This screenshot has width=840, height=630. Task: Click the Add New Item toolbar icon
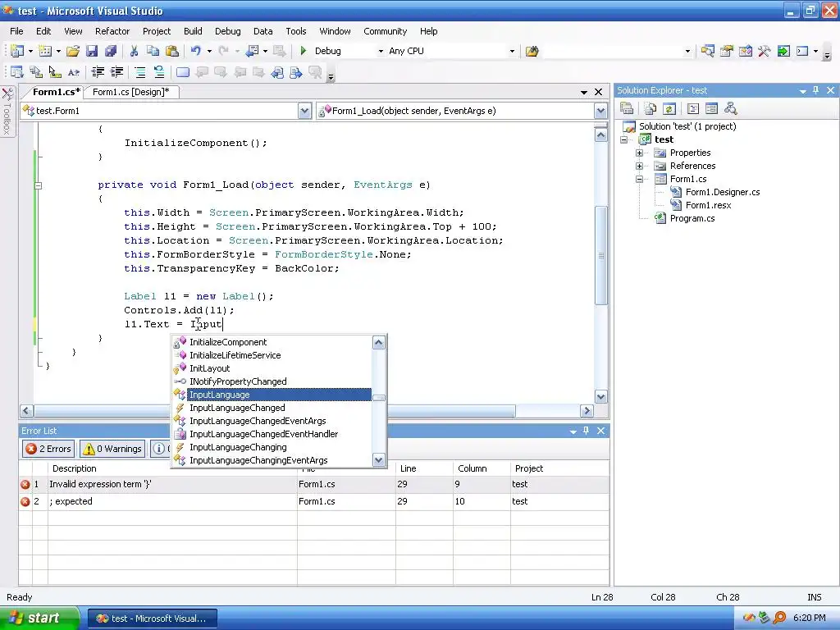(x=45, y=51)
